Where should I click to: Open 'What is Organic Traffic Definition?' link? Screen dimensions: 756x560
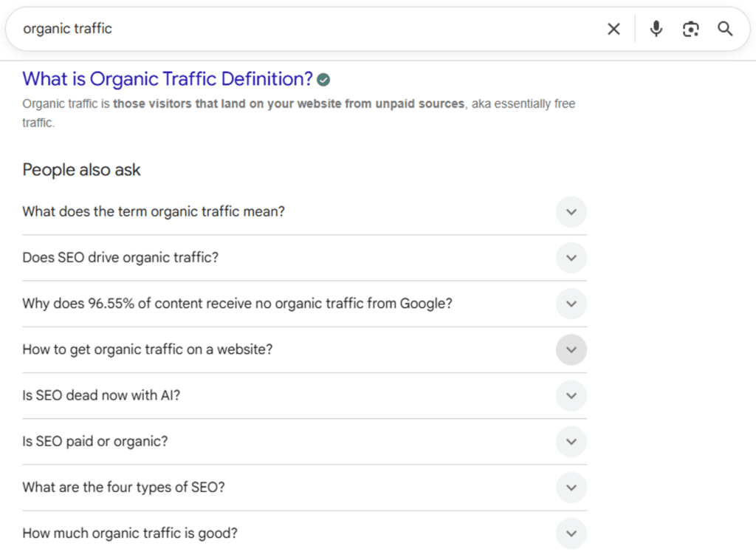tap(168, 78)
